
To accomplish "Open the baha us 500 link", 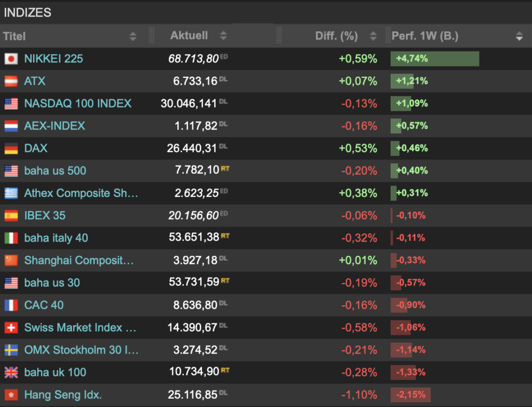I will pyautogui.click(x=55, y=170).
